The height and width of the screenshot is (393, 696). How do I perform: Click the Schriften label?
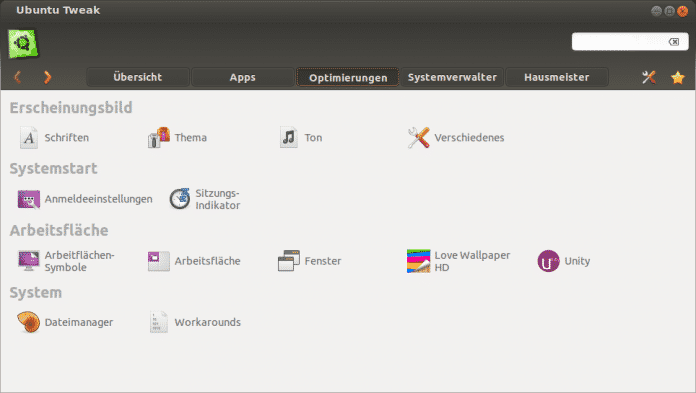(67, 138)
